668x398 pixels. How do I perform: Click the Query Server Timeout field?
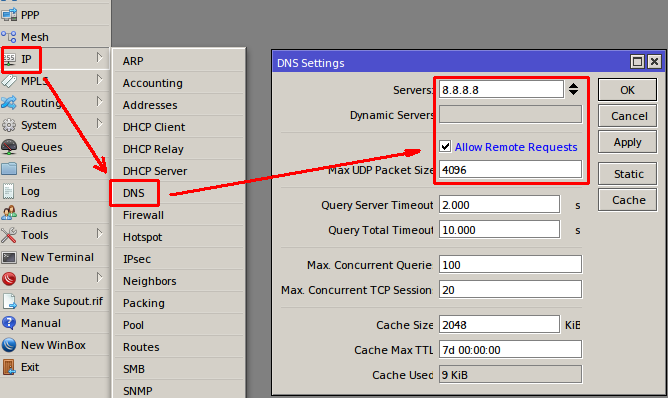(499, 205)
